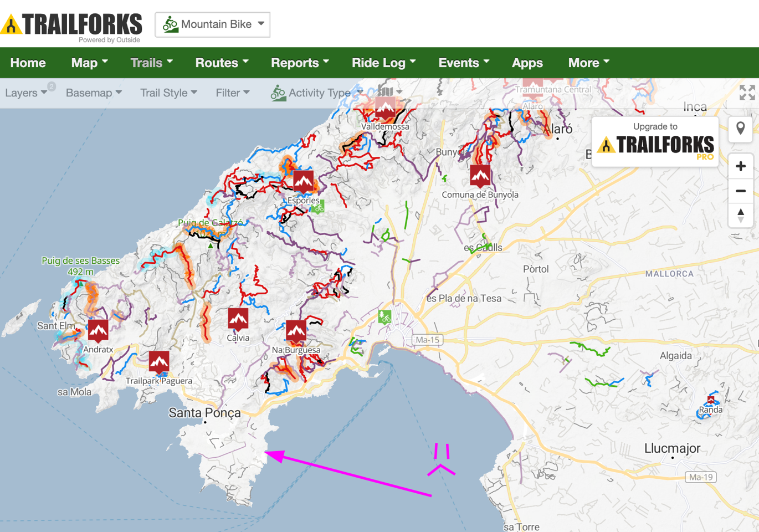Expand the Trail Style dropdown
Image resolution: width=759 pixels, height=532 pixels.
point(168,93)
